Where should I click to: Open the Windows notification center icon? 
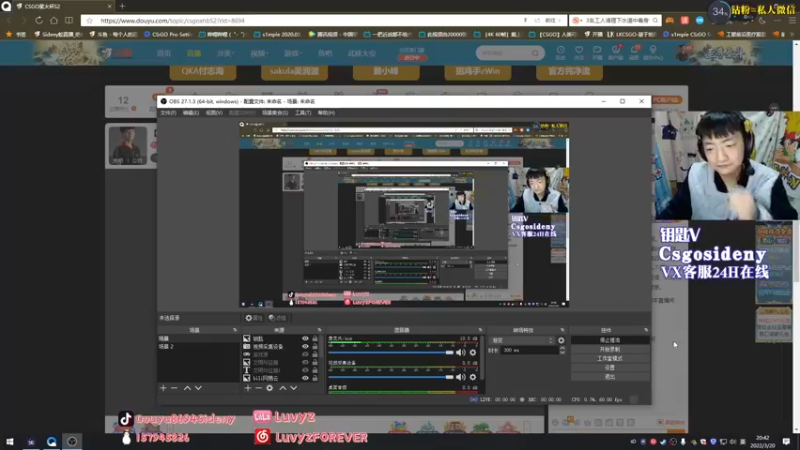[x=786, y=441]
